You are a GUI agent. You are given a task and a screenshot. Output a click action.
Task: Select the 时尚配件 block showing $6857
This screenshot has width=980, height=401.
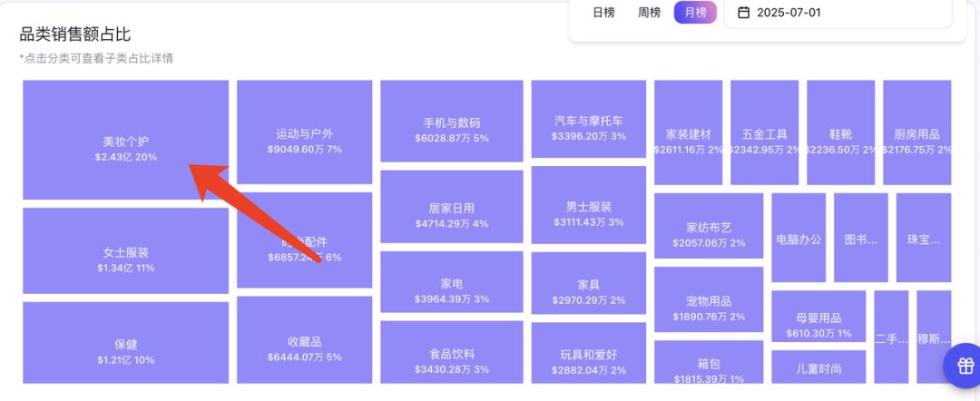(304, 240)
